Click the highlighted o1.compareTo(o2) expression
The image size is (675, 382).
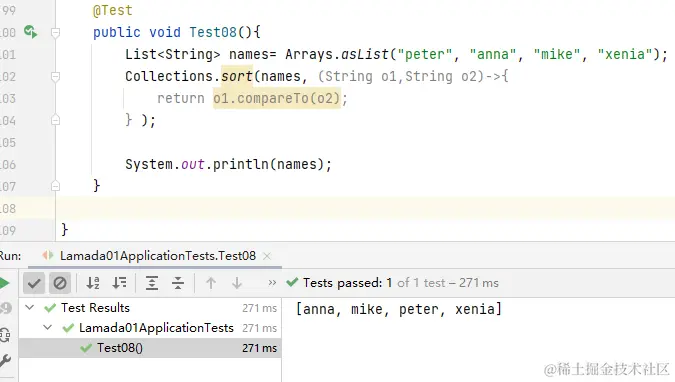point(277,98)
